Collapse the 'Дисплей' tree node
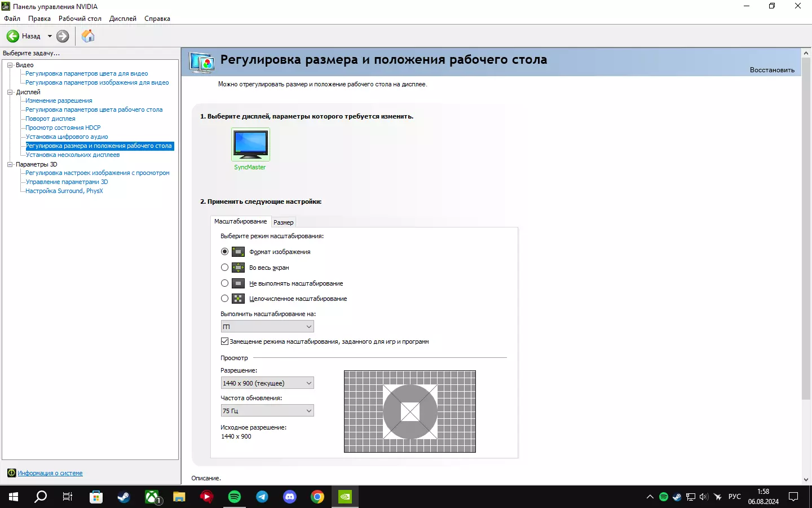The width and height of the screenshot is (812, 508). click(x=10, y=92)
